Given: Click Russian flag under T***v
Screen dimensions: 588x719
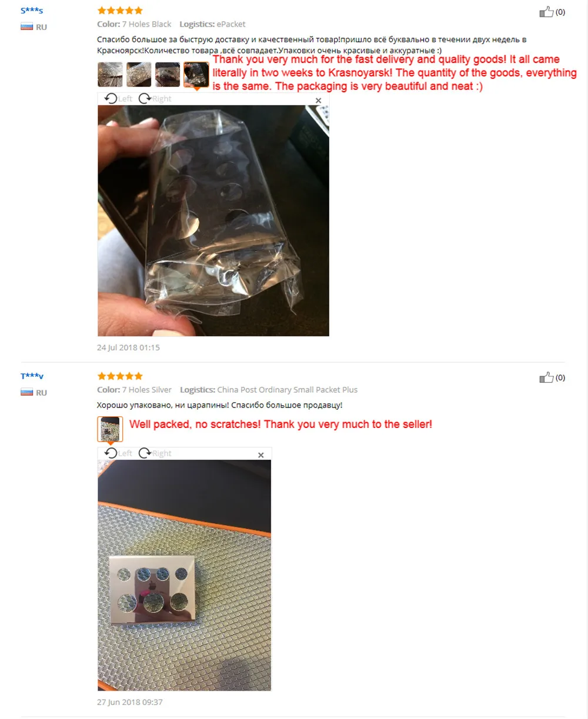Looking at the screenshot, I should tap(26, 392).
